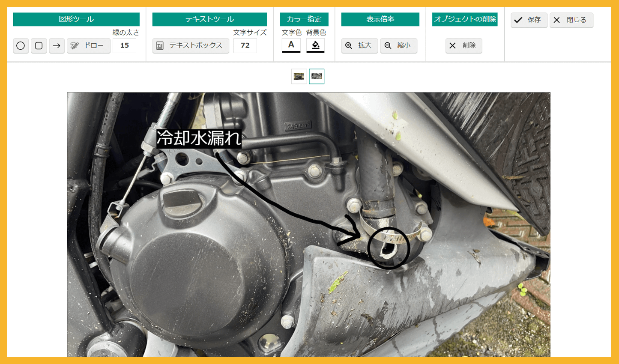Zoom in with the 拡大 button
The image size is (619, 364).
[x=359, y=45]
